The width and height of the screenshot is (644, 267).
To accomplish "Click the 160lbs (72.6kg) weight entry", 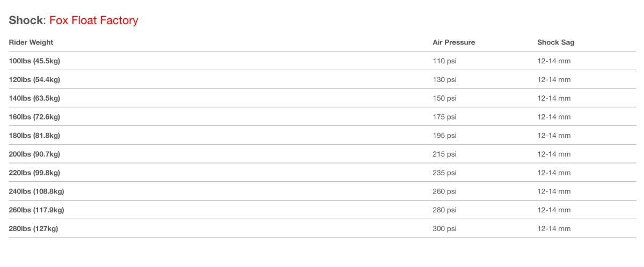I will [x=34, y=117].
